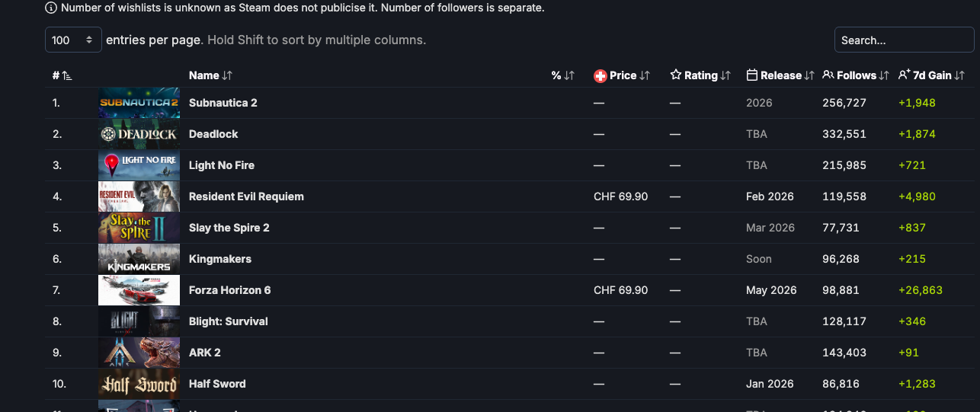
Task: Click the Deadlock game thumbnail
Action: (139, 134)
